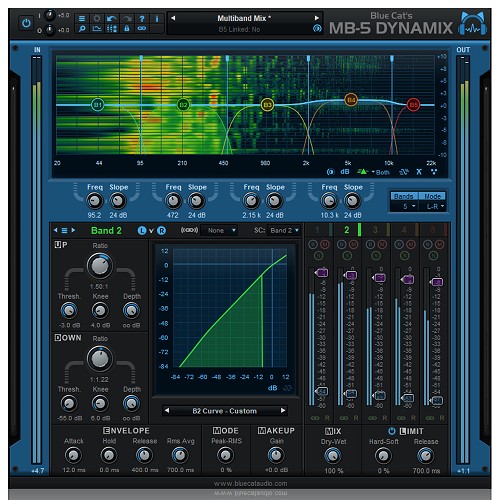The height and width of the screenshot is (500, 500).
Task: Click the magnifier zoom icon in toolbar
Action: click(x=82, y=29)
